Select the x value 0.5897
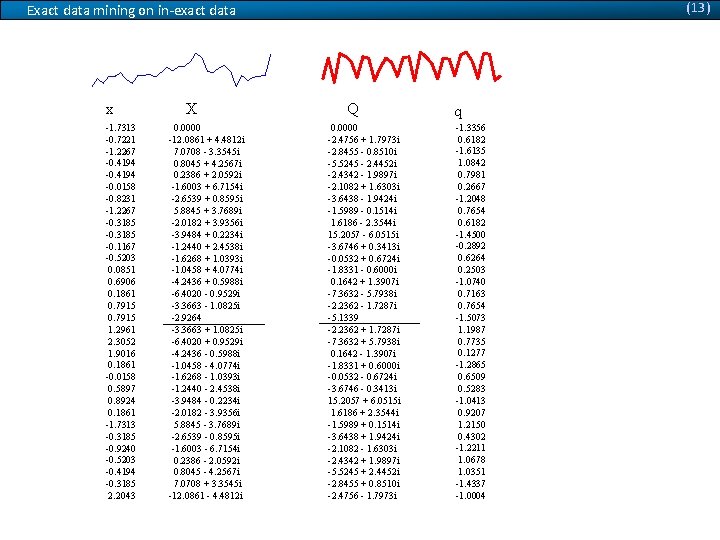 pyautogui.click(x=121, y=388)
